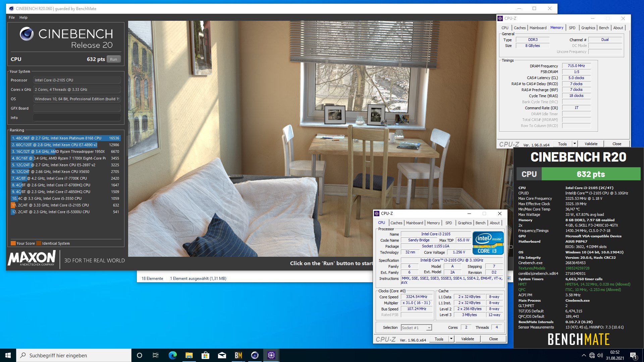The image size is (644, 362).
Task: Click the orange Your Score legend swatch
Action: (13, 243)
